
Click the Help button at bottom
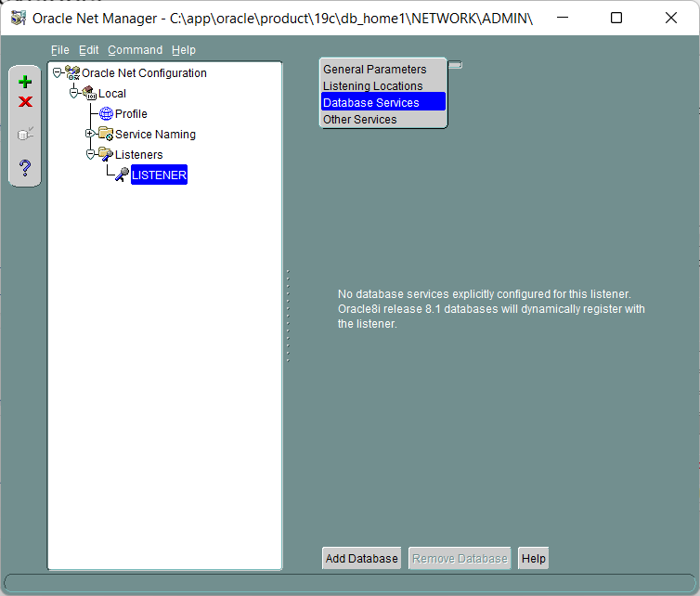[534, 558]
